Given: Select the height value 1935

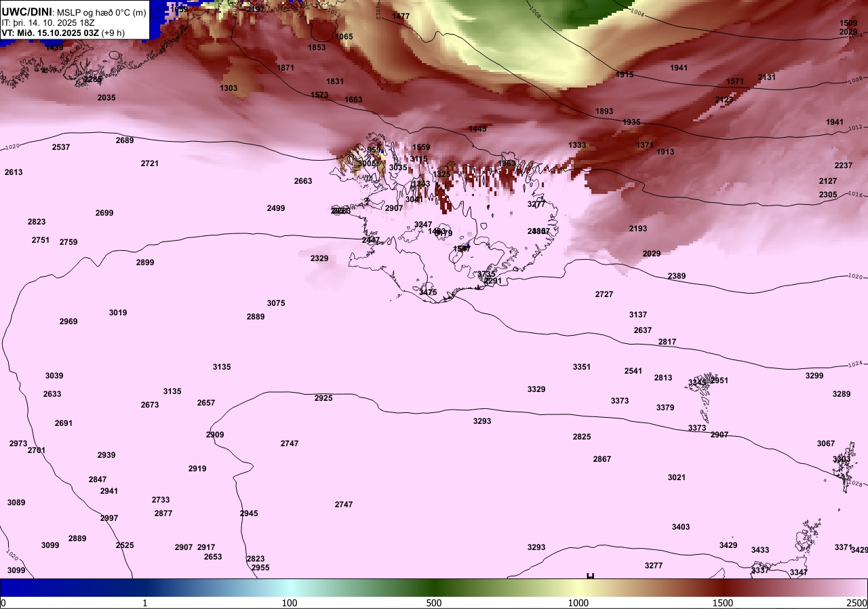Looking at the screenshot, I should 631,122.
